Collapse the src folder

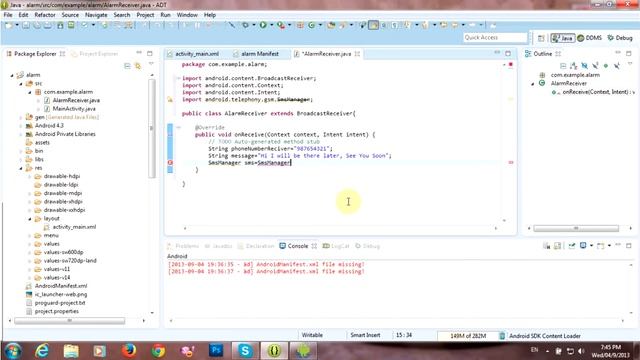point(21,84)
